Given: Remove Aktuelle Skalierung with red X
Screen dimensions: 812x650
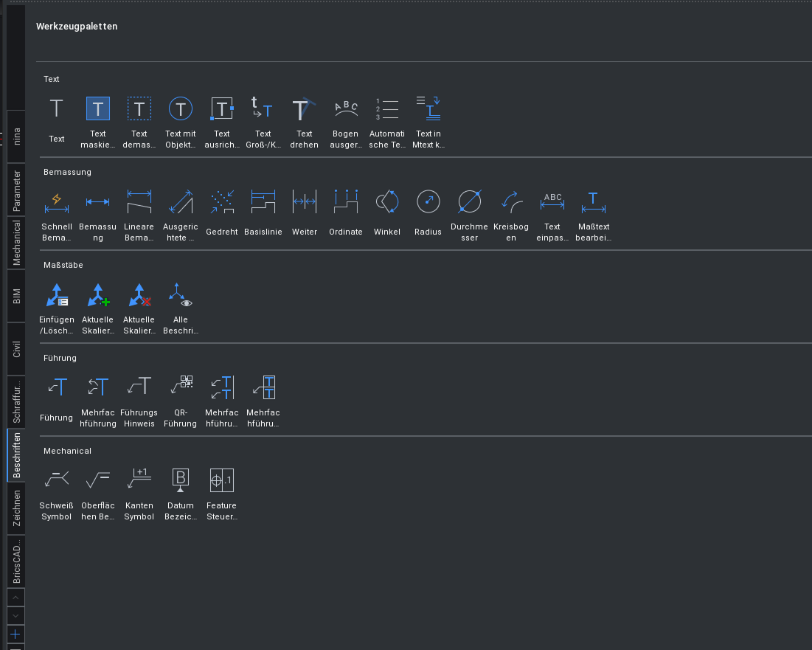Looking at the screenshot, I should 139,308.
